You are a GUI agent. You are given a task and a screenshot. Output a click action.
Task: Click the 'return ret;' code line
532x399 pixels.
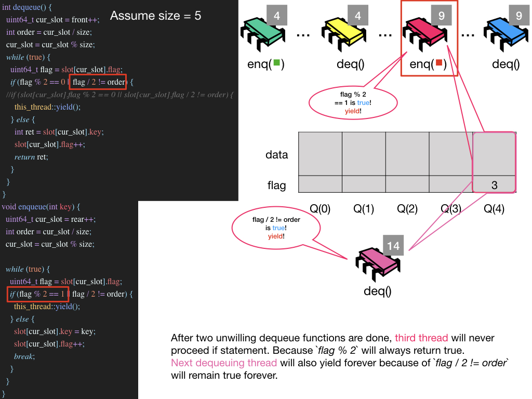(31, 157)
